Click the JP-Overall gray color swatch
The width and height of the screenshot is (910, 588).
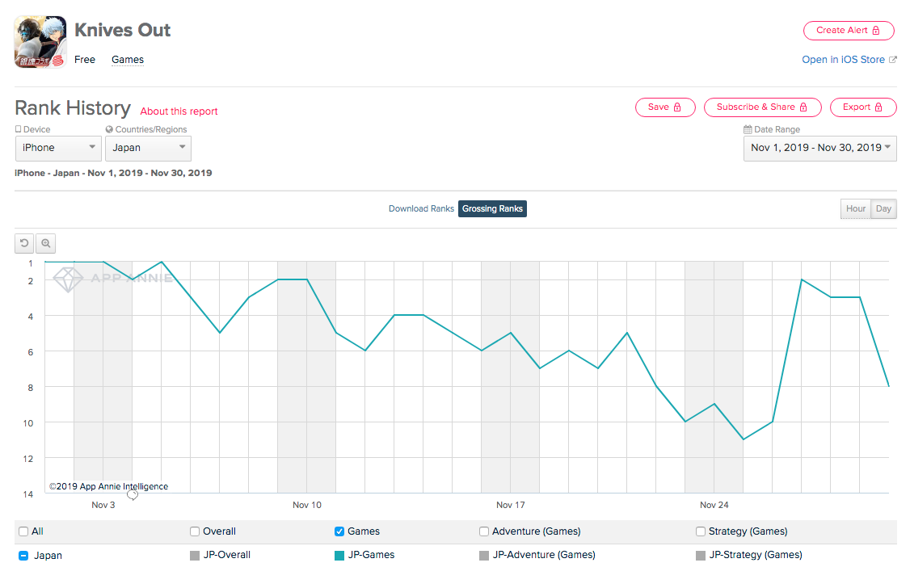coord(195,556)
